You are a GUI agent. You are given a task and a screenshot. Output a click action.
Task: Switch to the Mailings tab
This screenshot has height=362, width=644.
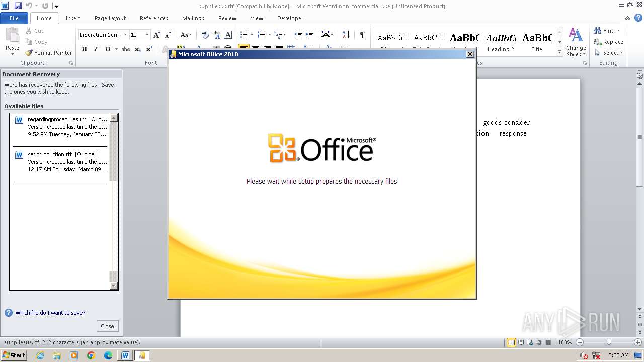tap(193, 18)
